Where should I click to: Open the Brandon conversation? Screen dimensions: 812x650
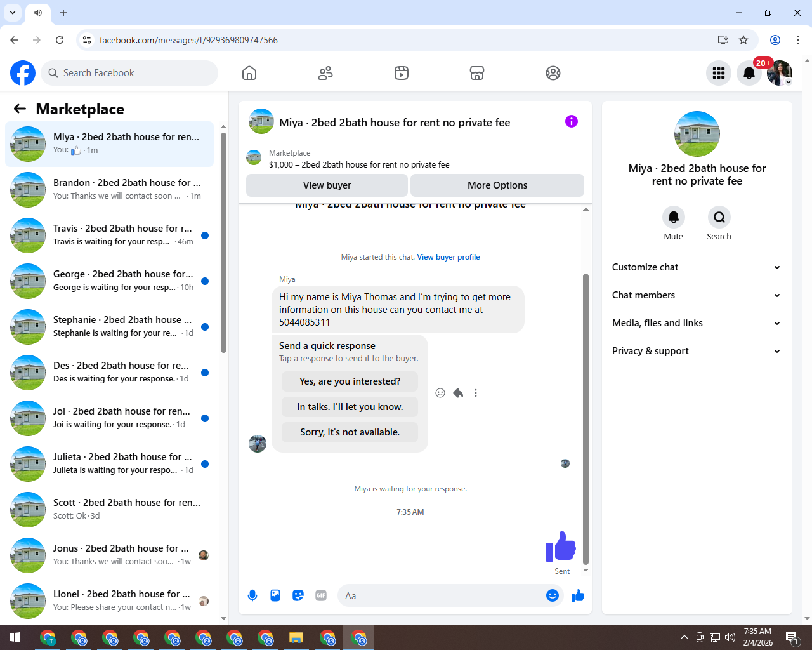click(110, 190)
